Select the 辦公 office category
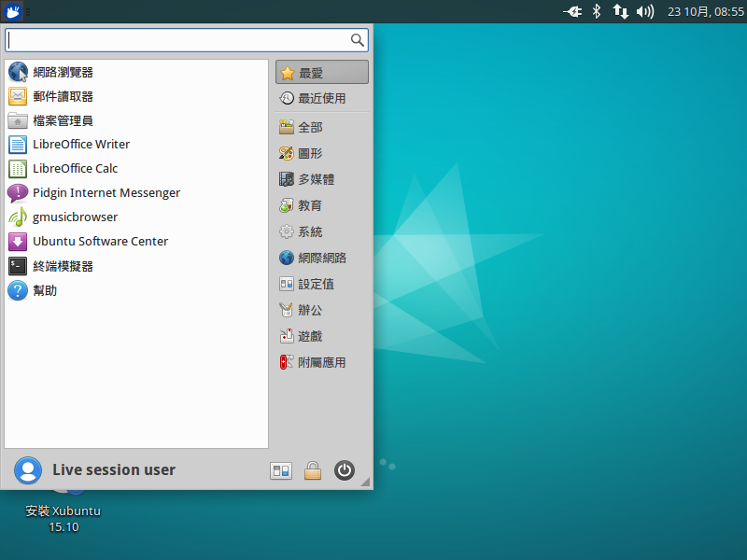The height and width of the screenshot is (560, 747). [322, 311]
